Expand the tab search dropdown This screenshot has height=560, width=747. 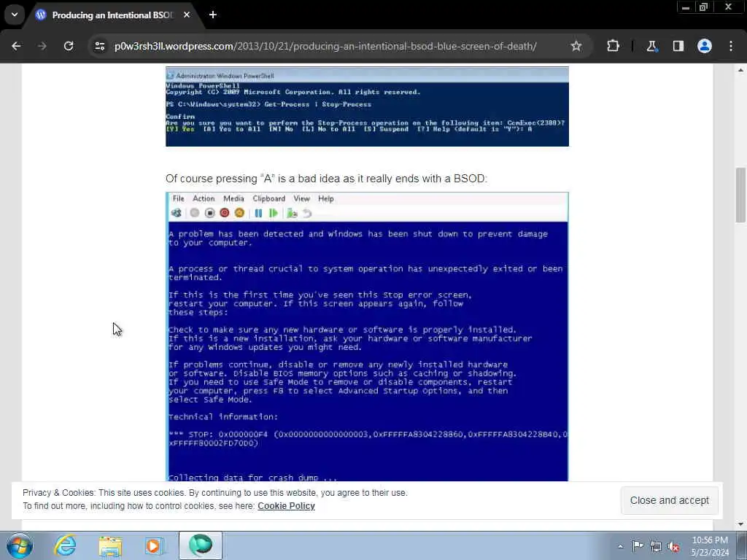point(15,15)
